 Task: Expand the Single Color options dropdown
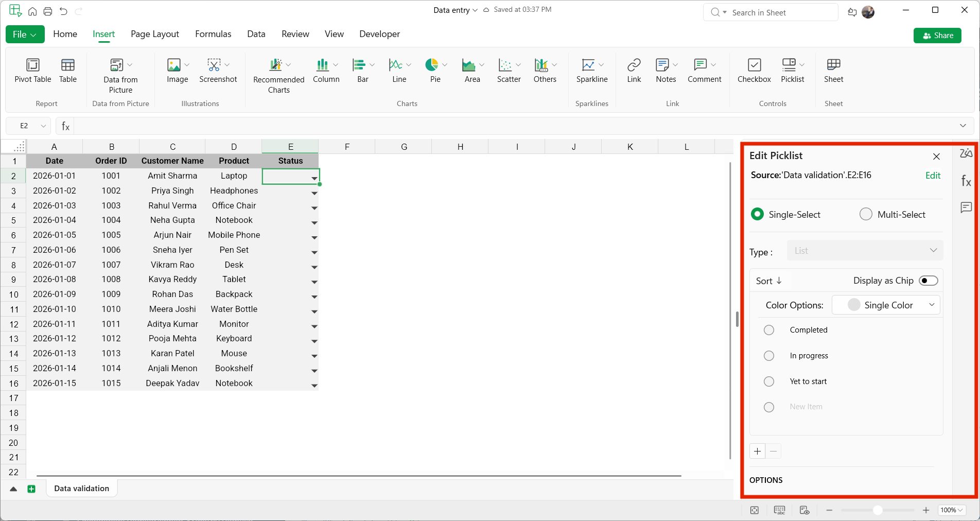click(x=886, y=305)
